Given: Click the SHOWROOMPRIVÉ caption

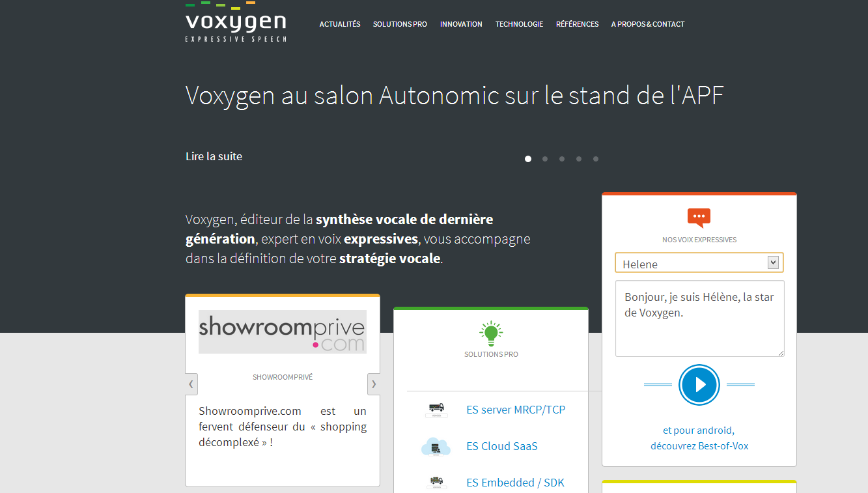Looking at the screenshot, I should coord(283,377).
